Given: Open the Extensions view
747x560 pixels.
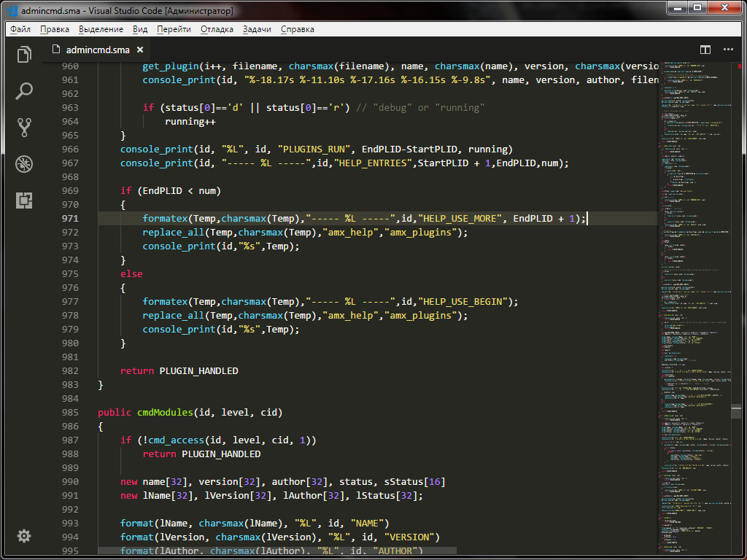Looking at the screenshot, I should click(24, 201).
